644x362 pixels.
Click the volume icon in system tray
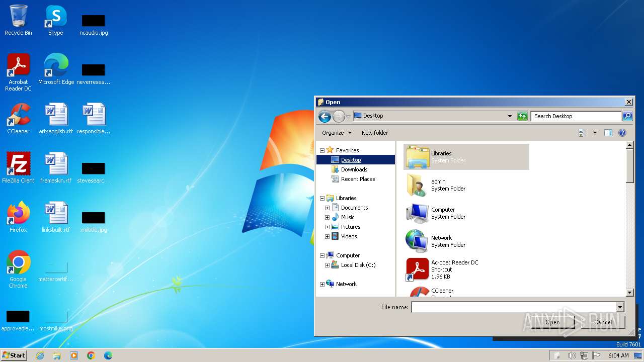tap(572, 355)
